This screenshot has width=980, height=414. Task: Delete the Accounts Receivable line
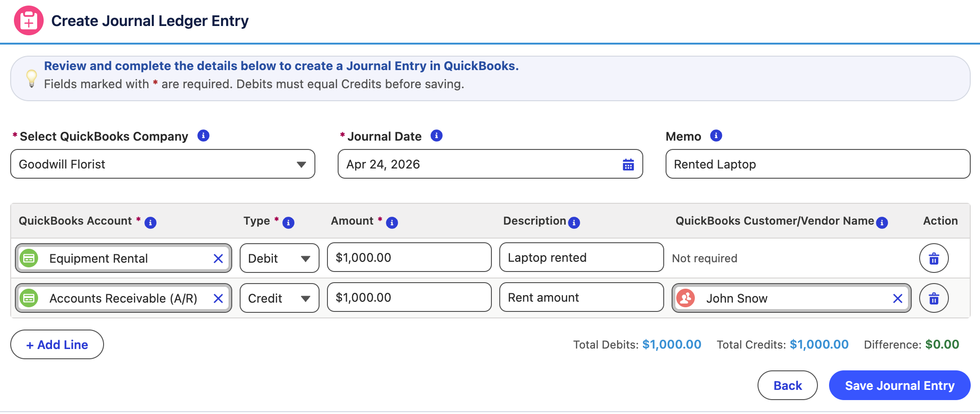[x=934, y=298]
